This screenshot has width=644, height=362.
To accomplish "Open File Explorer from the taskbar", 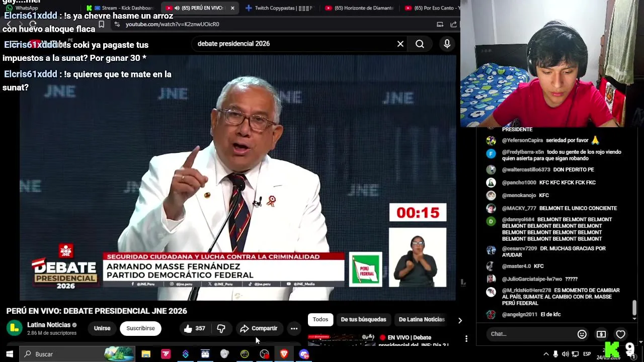I will point(146,354).
